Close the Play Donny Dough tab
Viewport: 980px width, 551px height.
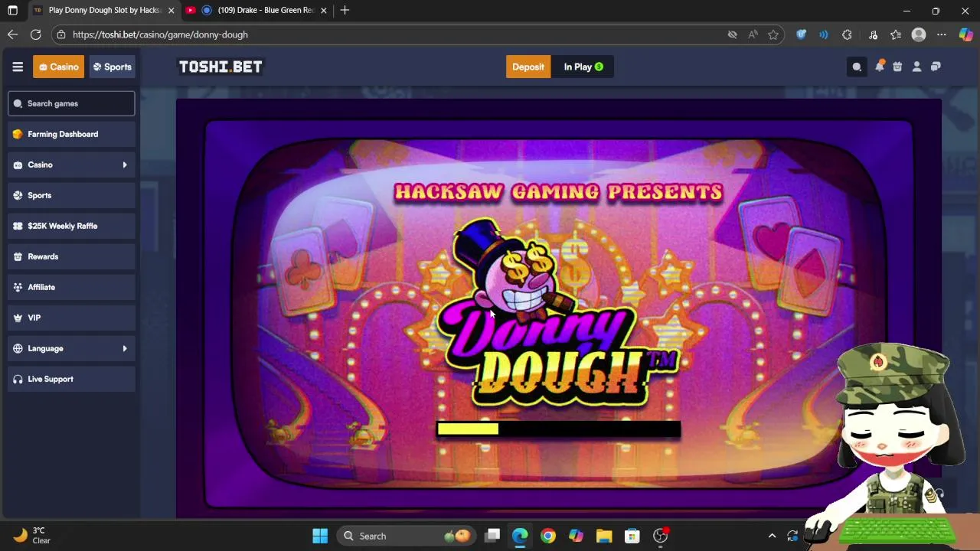coord(171,11)
